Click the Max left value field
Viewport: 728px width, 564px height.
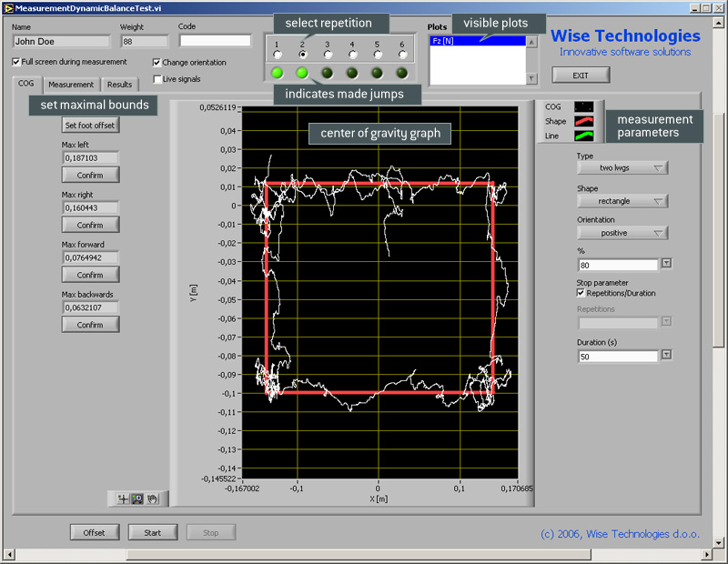pyautogui.click(x=90, y=157)
